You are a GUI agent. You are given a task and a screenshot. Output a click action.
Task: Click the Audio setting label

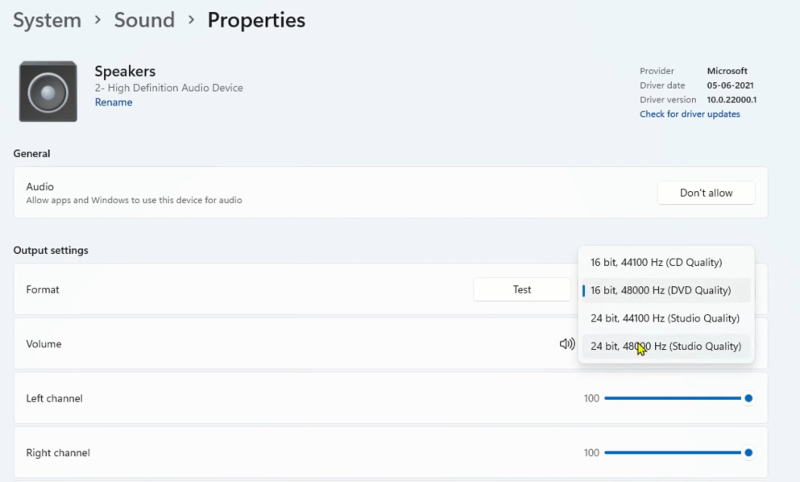click(40, 187)
